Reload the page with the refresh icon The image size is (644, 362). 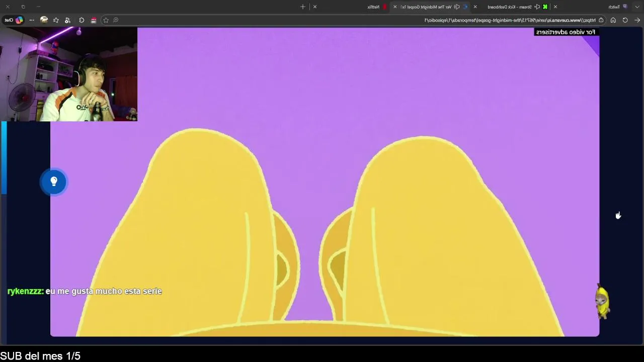(x=625, y=20)
